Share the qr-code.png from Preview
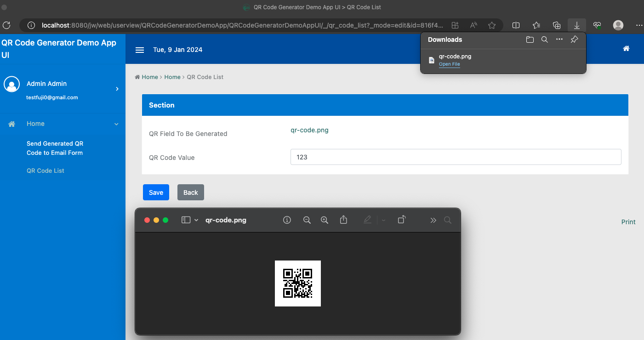Viewport: 644px width, 340px height. pyautogui.click(x=343, y=220)
